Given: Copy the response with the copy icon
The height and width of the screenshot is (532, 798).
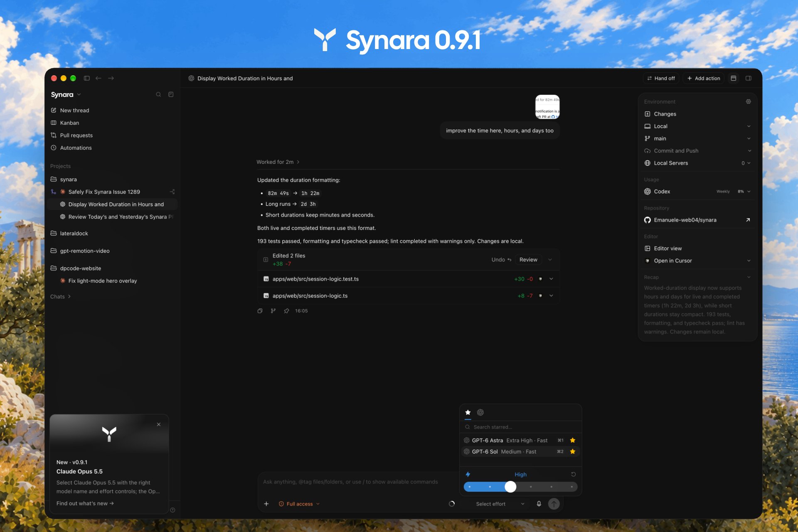Looking at the screenshot, I should click(x=260, y=311).
